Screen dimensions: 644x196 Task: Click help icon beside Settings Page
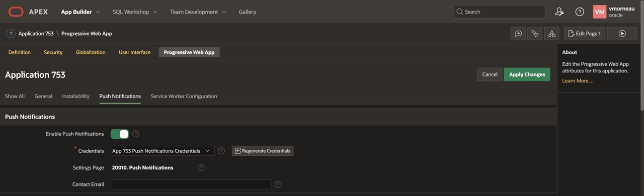coord(201,167)
